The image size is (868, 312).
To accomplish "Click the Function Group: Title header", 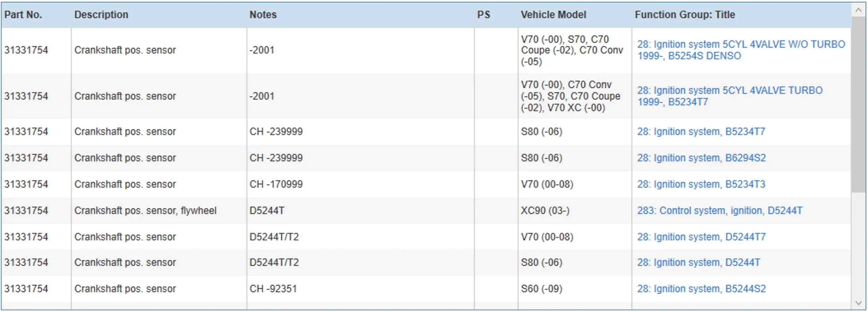I will (x=685, y=15).
